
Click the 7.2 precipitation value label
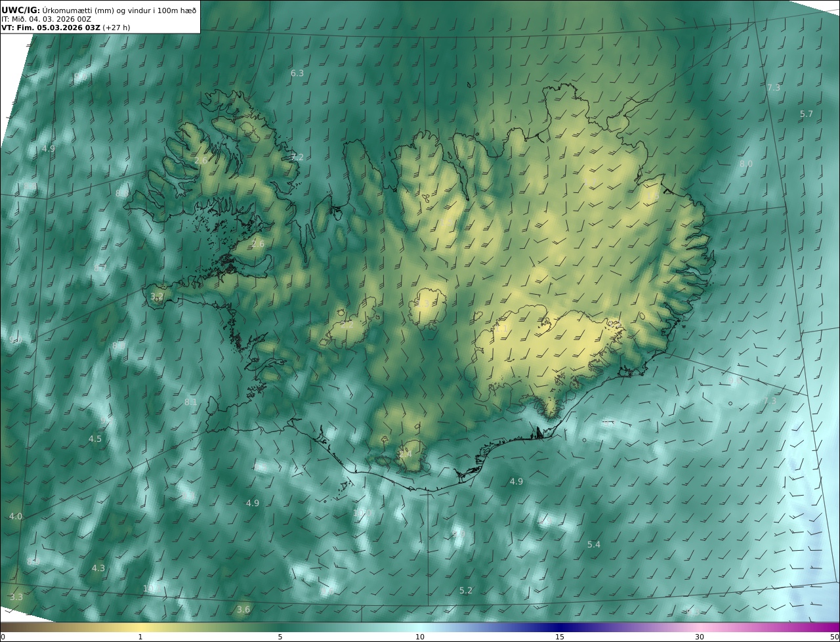coord(297,157)
